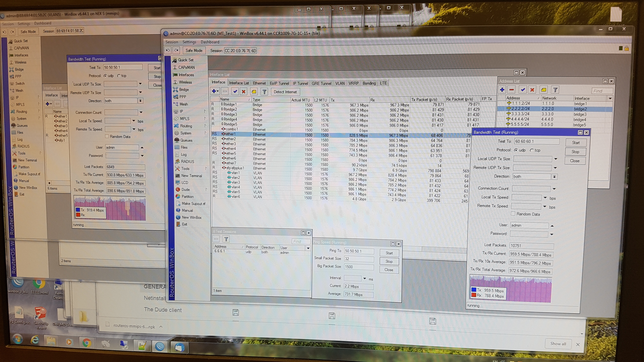Switch to the Ethernet tab in Interface List
The height and width of the screenshot is (362, 644).
click(259, 83)
